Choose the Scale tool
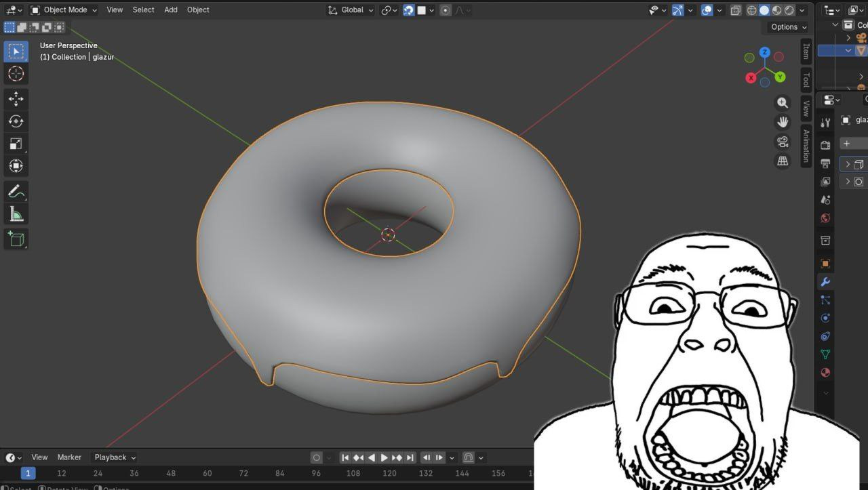This screenshot has width=868, height=490. 16,144
